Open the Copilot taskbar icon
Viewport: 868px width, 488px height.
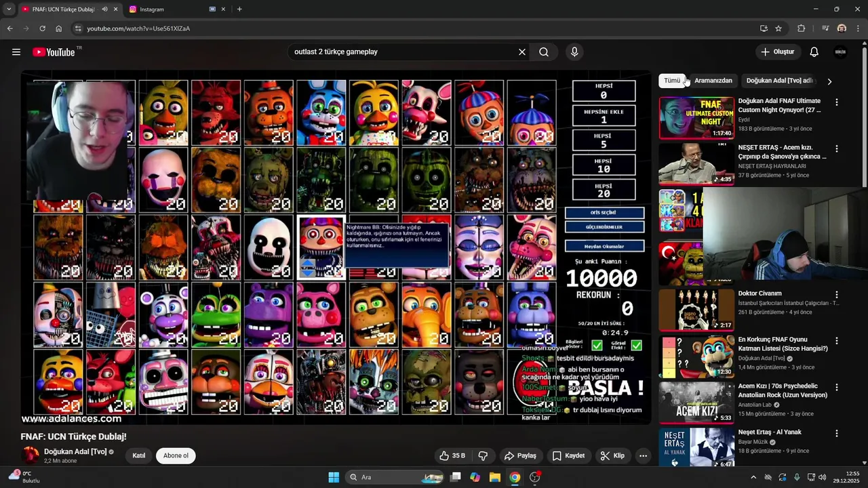click(x=475, y=477)
